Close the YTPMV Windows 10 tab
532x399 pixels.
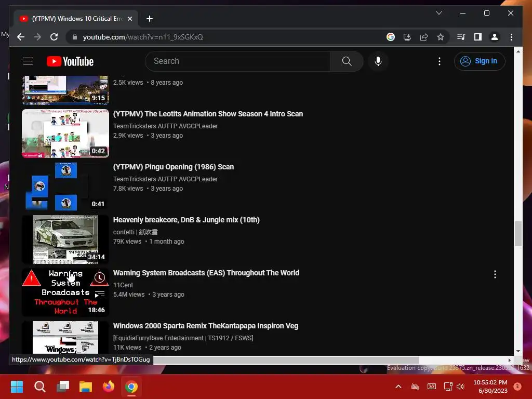pos(129,19)
